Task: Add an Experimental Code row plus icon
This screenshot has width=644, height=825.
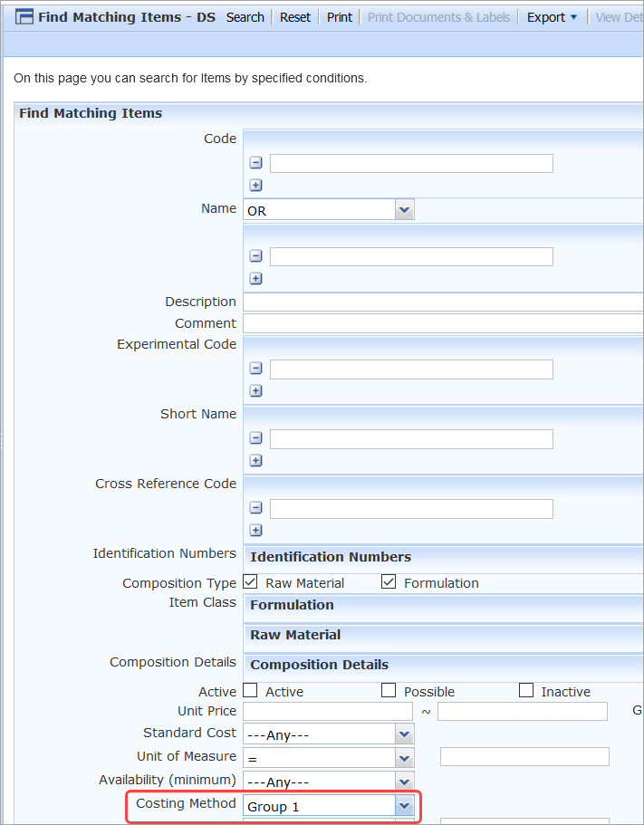Action: click(255, 391)
